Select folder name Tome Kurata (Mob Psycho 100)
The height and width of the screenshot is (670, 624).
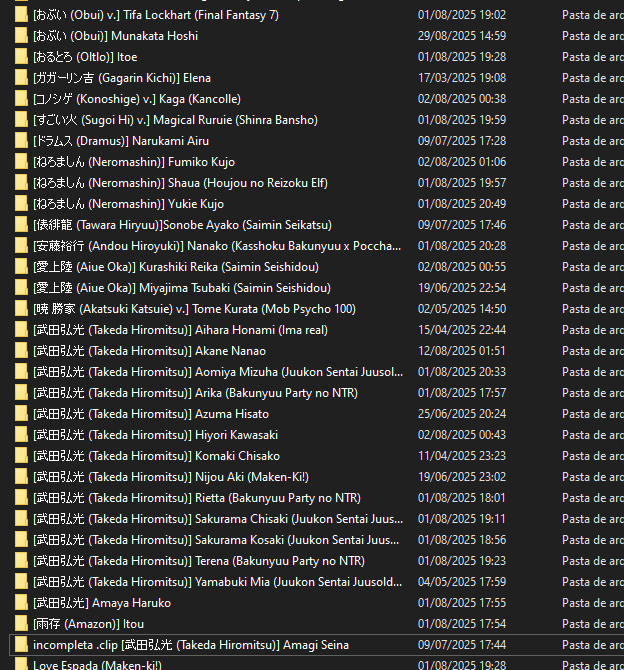pyautogui.click(x=194, y=309)
